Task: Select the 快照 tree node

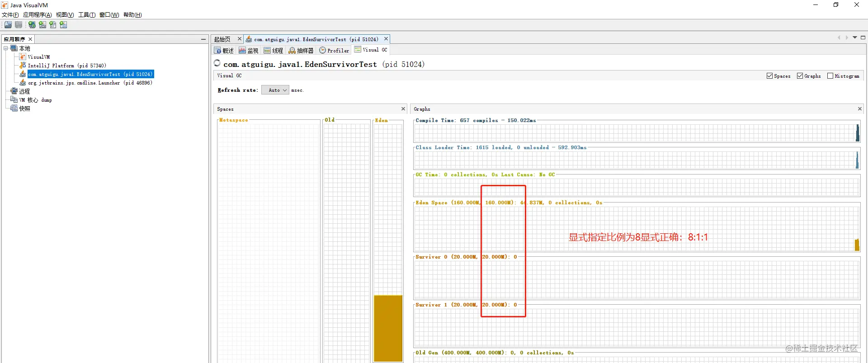Action: coord(24,108)
